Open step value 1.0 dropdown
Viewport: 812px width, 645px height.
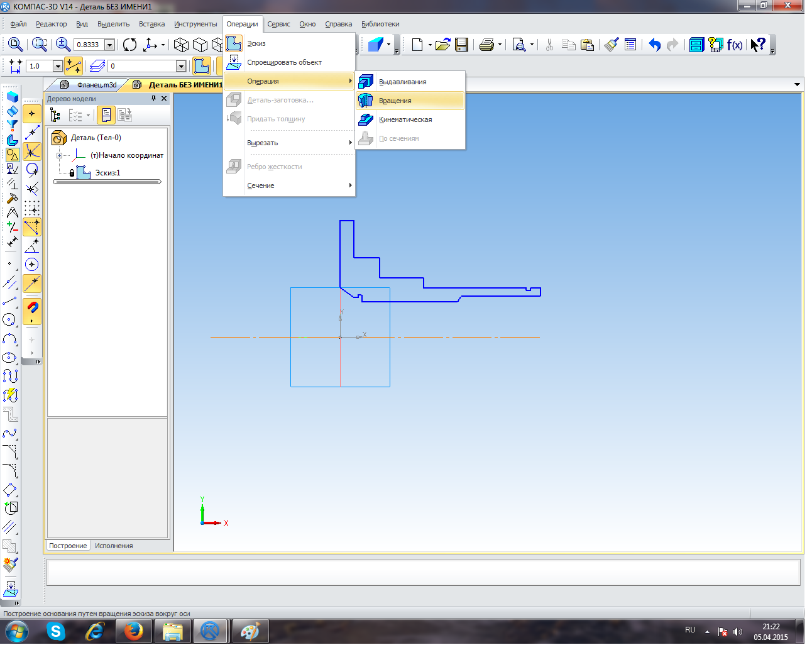pyautogui.click(x=58, y=66)
